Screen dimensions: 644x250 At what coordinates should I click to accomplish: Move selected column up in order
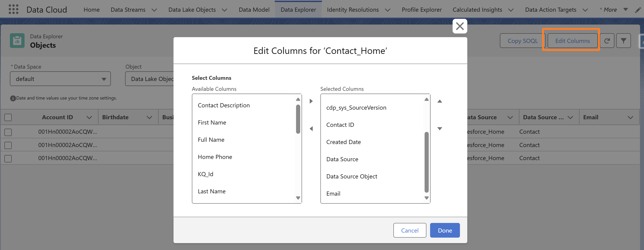440,101
